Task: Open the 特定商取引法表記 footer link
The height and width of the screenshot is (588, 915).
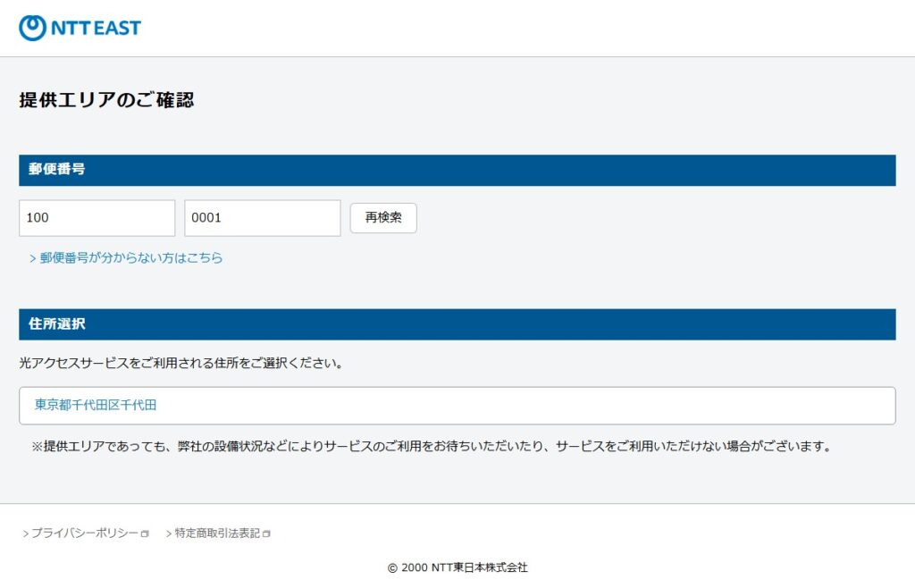Action: [x=218, y=533]
